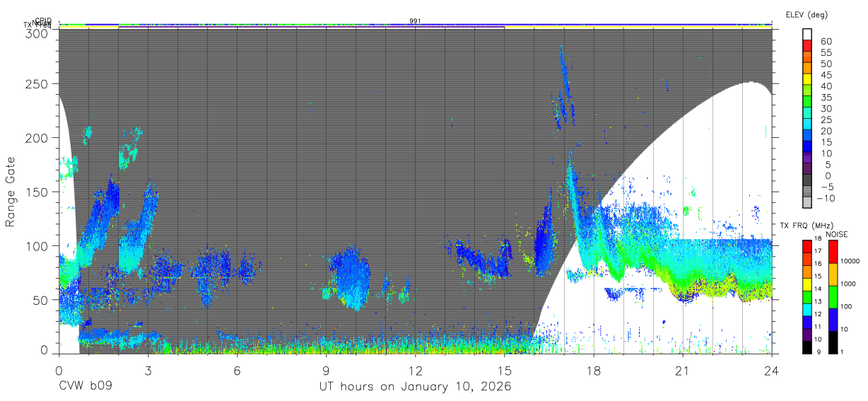Click the '24' UT hour tick label
Viewport: 868px width, 401px height.
click(x=771, y=370)
